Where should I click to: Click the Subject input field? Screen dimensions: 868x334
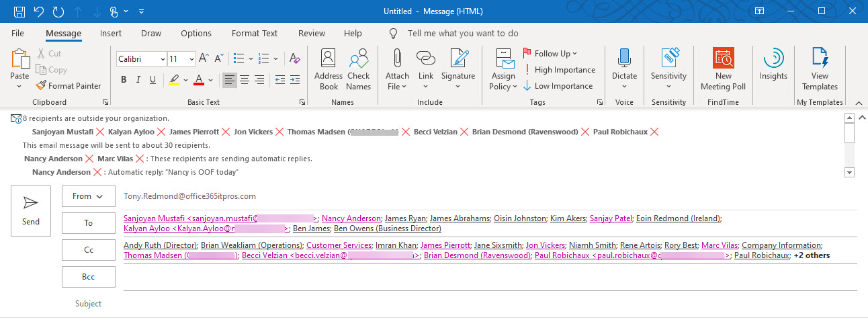click(x=490, y=304)
